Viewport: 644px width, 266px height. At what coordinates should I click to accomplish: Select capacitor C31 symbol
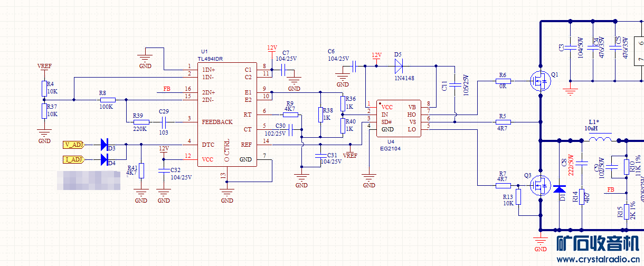320,156
